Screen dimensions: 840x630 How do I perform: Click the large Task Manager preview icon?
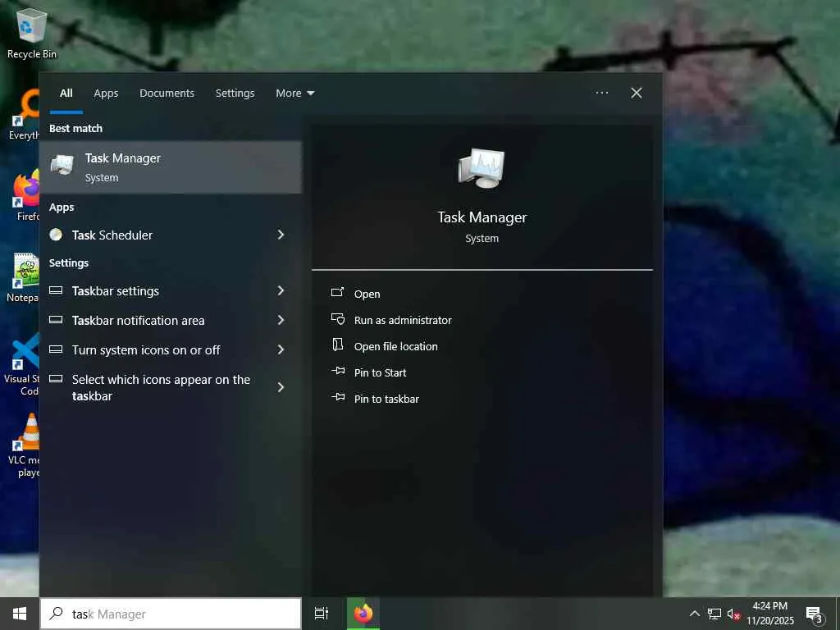(x=482, y=167)
